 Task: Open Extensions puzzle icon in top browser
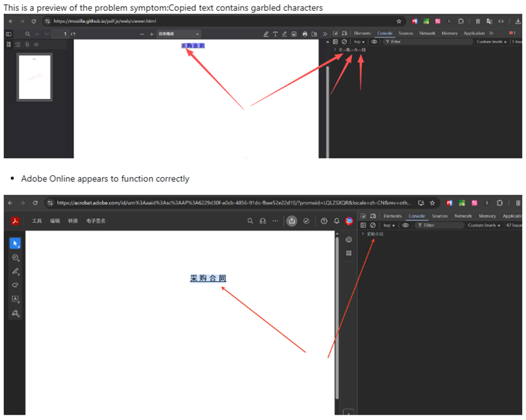click(x=461, y=21)
